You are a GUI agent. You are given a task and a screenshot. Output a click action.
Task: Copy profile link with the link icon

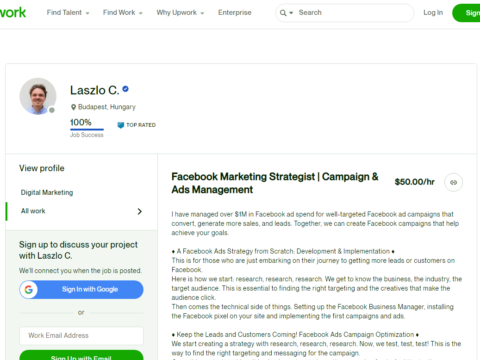click(453, 182)
